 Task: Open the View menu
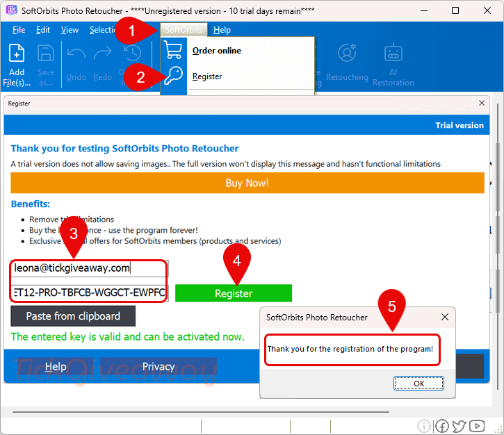pyautogui.click(x=70, y=30)
